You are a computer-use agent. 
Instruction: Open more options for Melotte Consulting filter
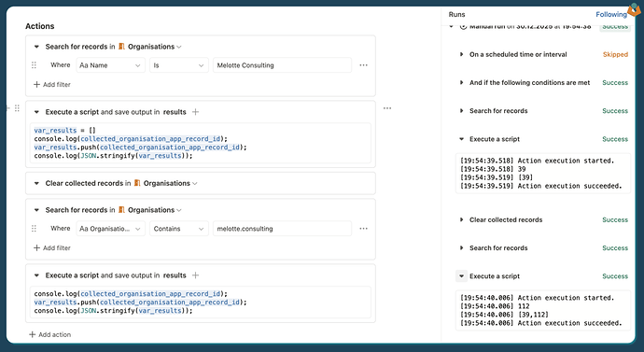coord(363,65)
